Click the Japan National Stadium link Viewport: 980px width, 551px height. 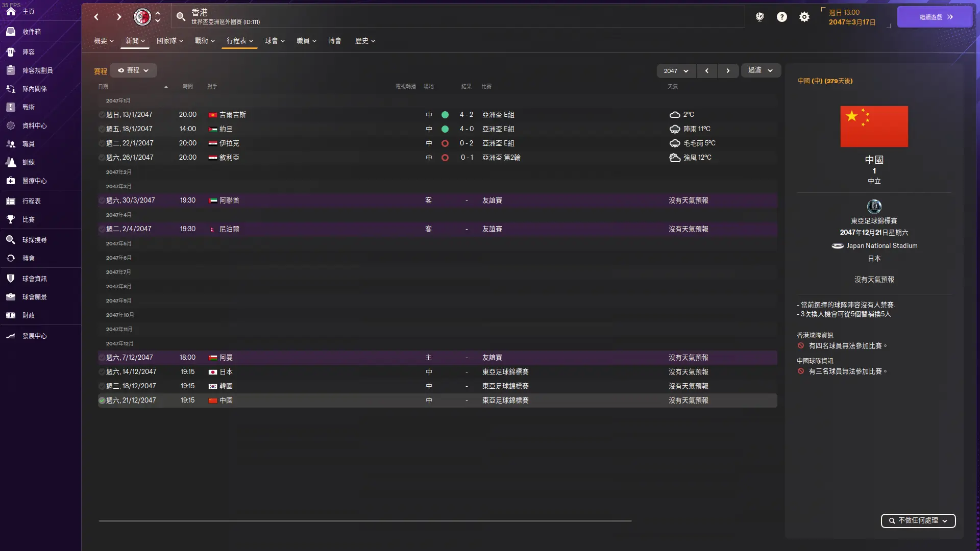coord(881,246)
